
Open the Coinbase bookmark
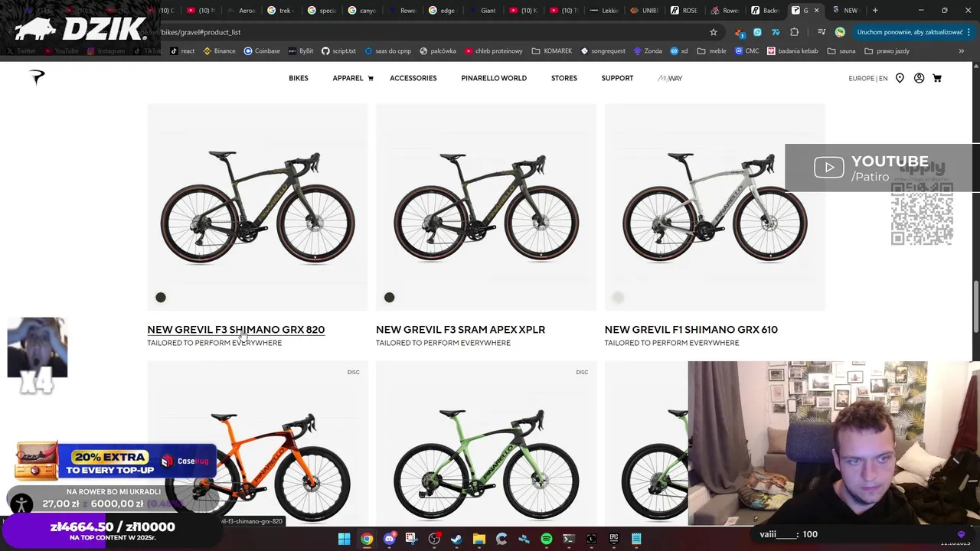tap(262, 51)
